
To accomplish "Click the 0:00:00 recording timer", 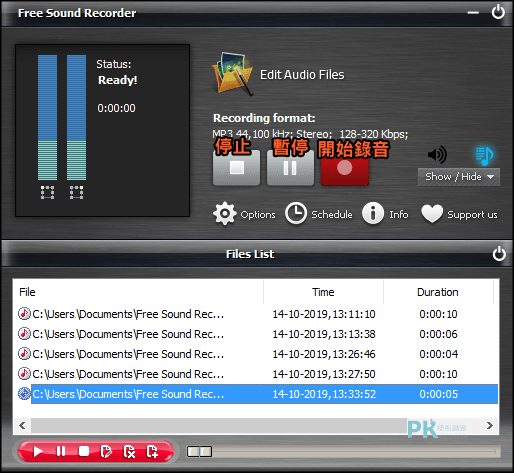I will pyautogui.click(x=116, y=108).
